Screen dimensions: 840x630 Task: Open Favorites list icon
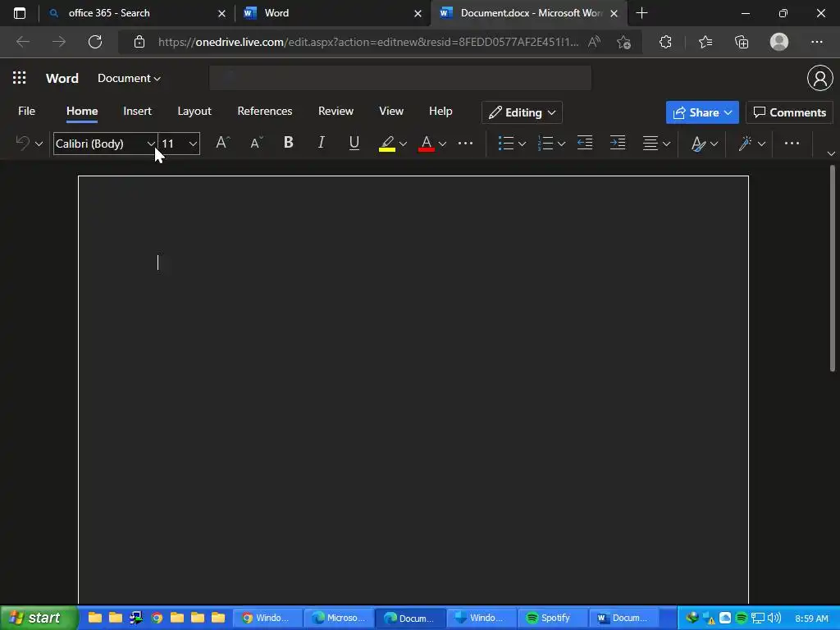coord(705,42)
